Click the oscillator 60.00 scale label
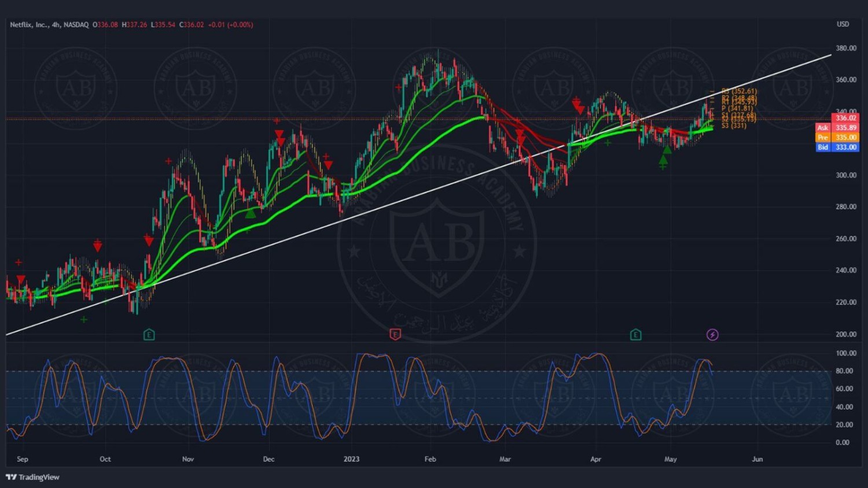 click(x=844, y=389)
